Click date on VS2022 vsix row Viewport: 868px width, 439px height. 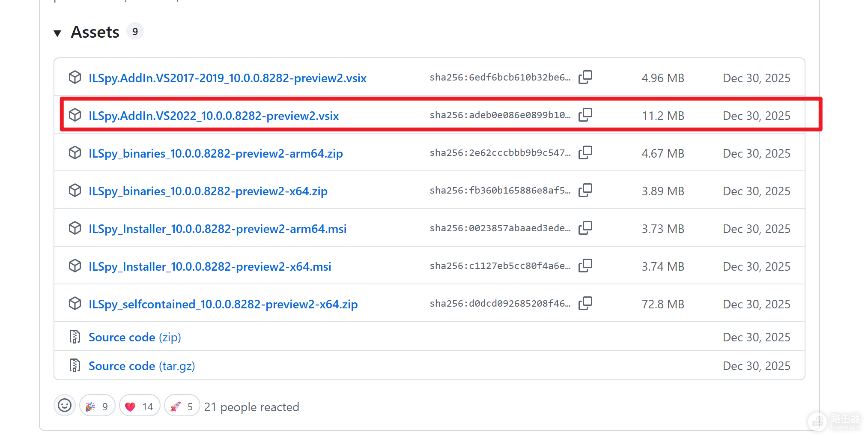coord(757,116)
